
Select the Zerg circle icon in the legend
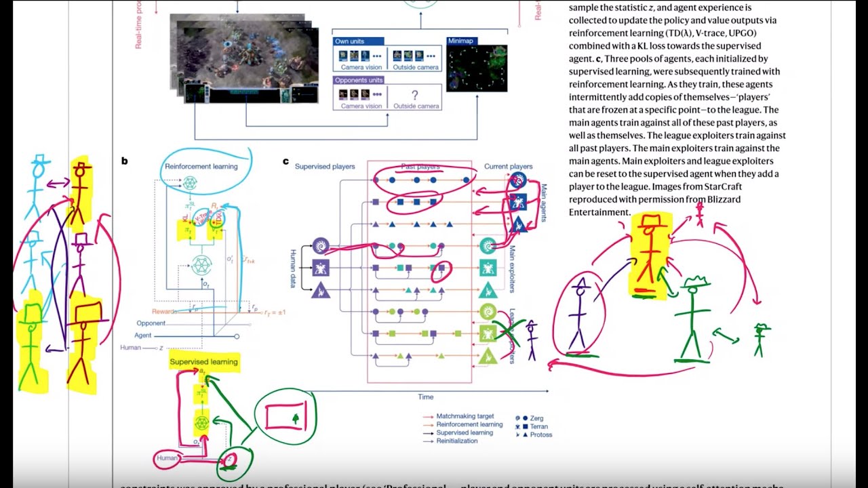click(x=525, y=418)
